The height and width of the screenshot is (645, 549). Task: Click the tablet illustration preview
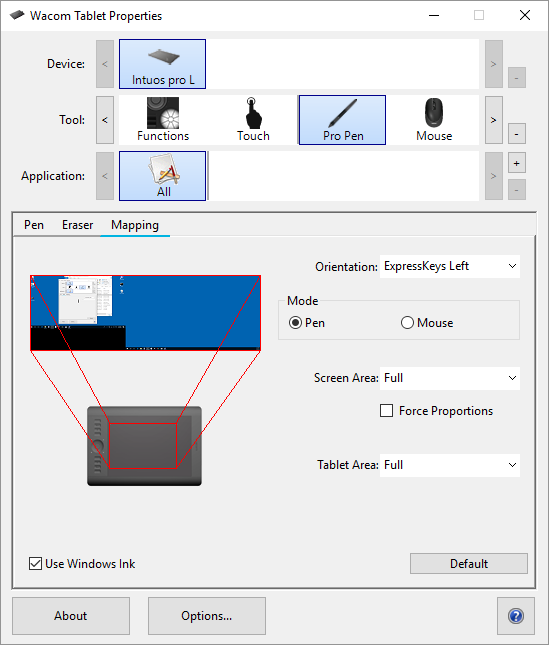144,446
